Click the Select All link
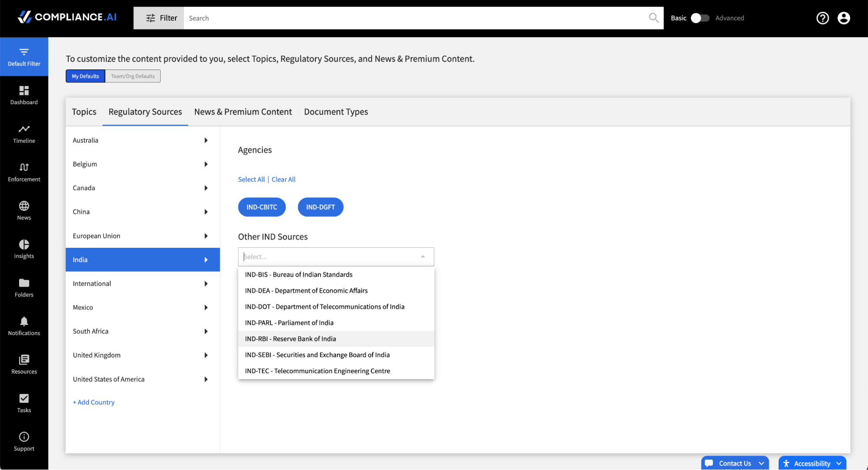 pyautogui.click(x=251, y=179)
